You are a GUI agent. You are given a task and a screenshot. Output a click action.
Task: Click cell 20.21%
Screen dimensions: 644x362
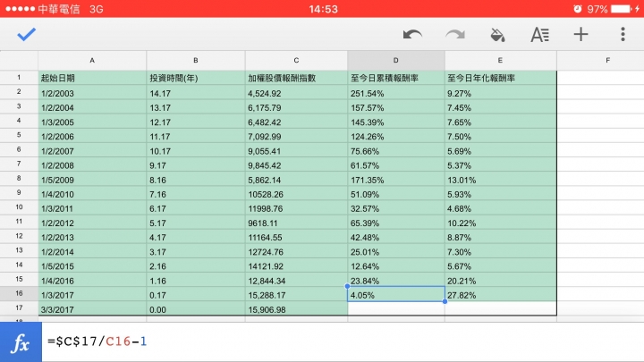click(501, 281)
